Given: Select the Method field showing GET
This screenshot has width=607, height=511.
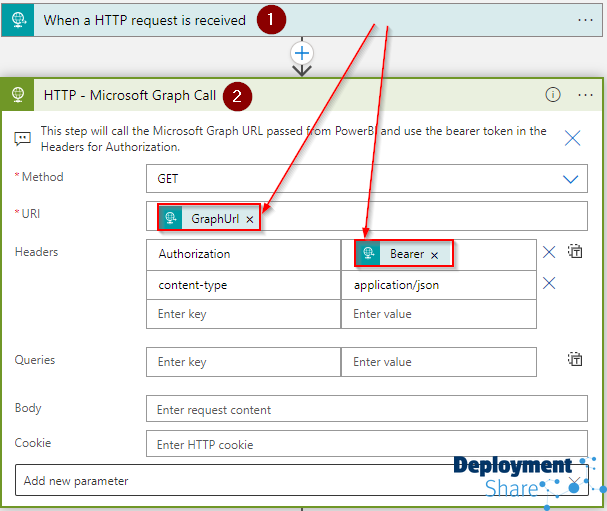Looking at the screenshot, I should pyautogui.click(x=367, y=178).
